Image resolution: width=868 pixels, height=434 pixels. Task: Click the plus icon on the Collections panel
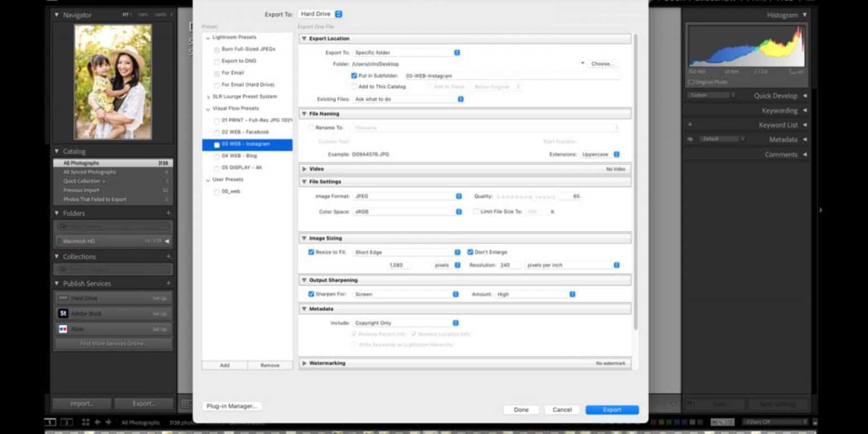coord(167,256)
